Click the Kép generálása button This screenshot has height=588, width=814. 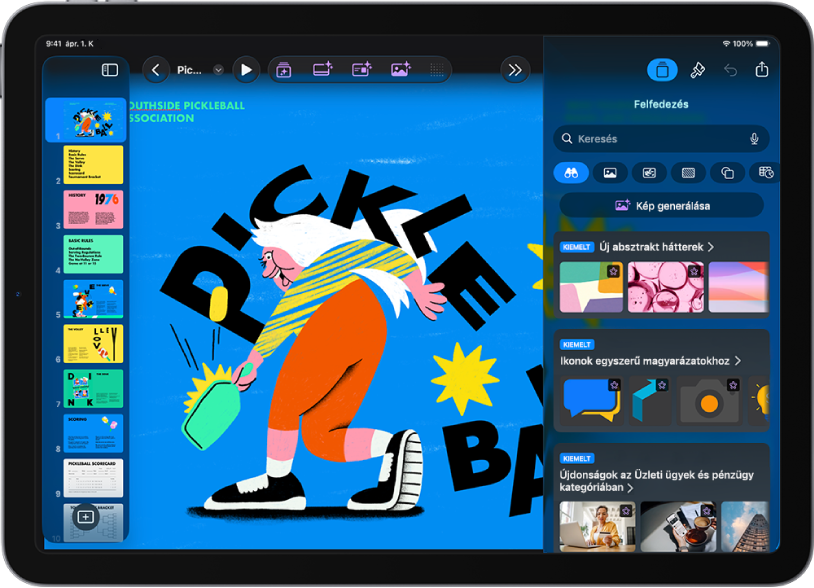click(662, 206)
